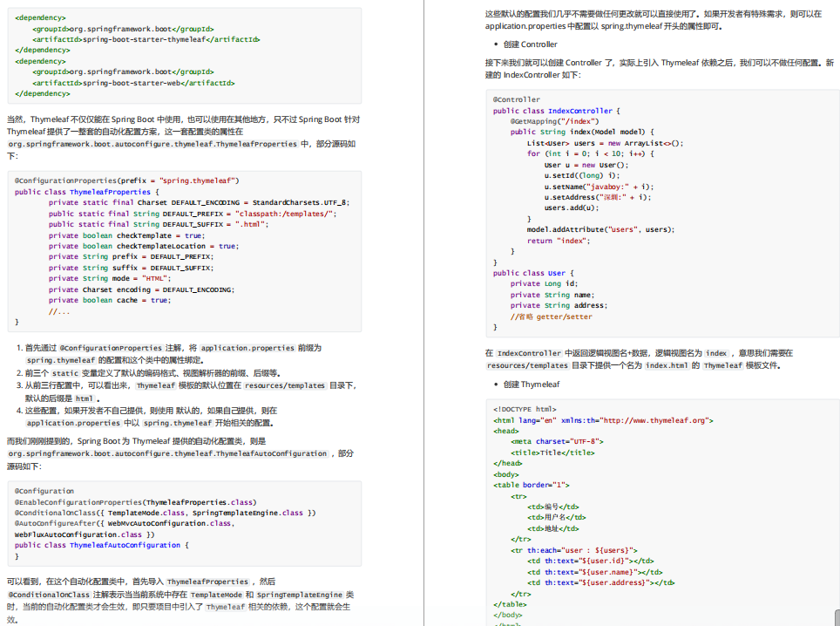Click the 'u.setId((long) i);' line

click(582, 175)
